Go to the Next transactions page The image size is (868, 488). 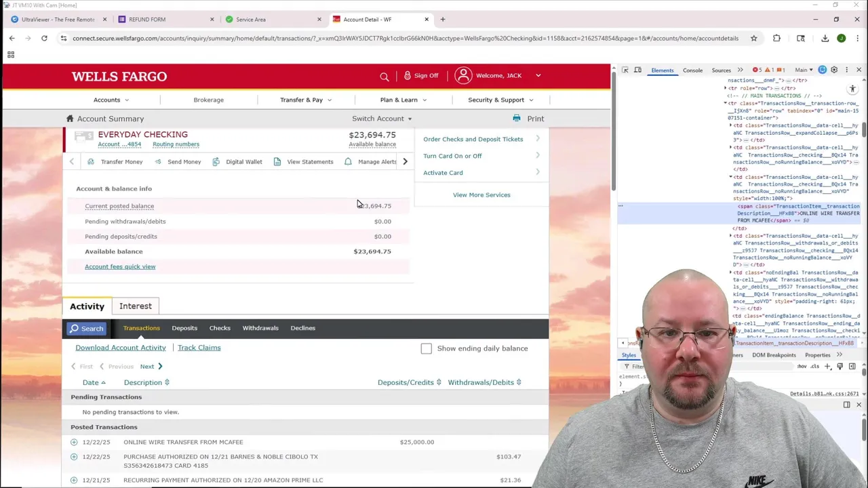tap(151, 367)
